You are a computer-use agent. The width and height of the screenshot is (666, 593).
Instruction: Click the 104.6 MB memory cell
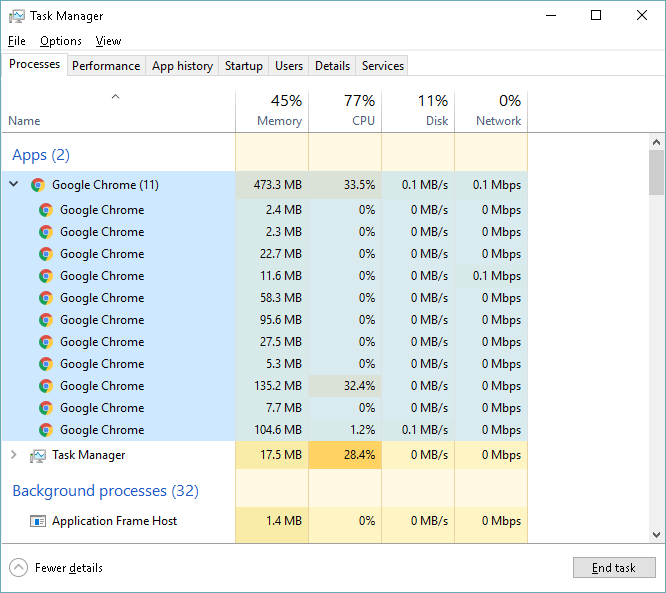click(272, 430)
